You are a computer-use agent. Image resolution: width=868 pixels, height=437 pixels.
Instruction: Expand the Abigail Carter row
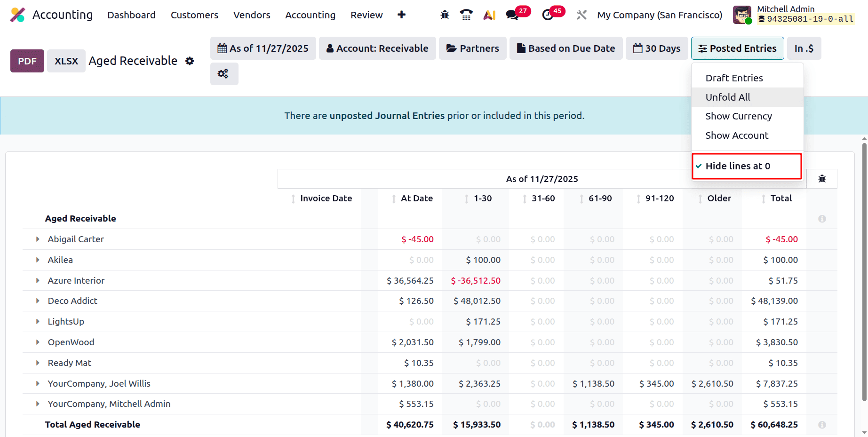[38, 239]
